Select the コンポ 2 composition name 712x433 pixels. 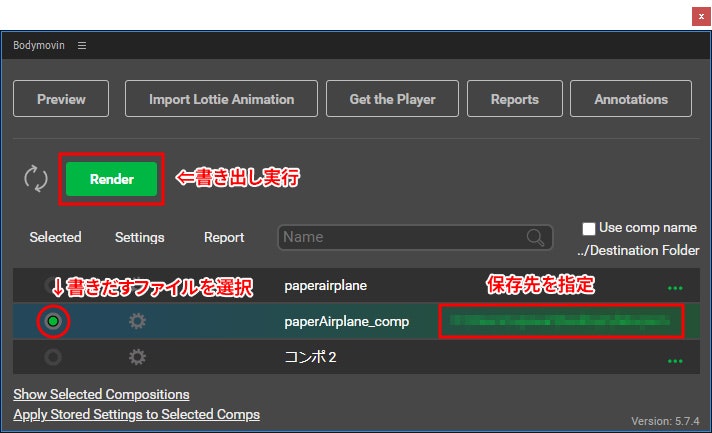point(310,357)
